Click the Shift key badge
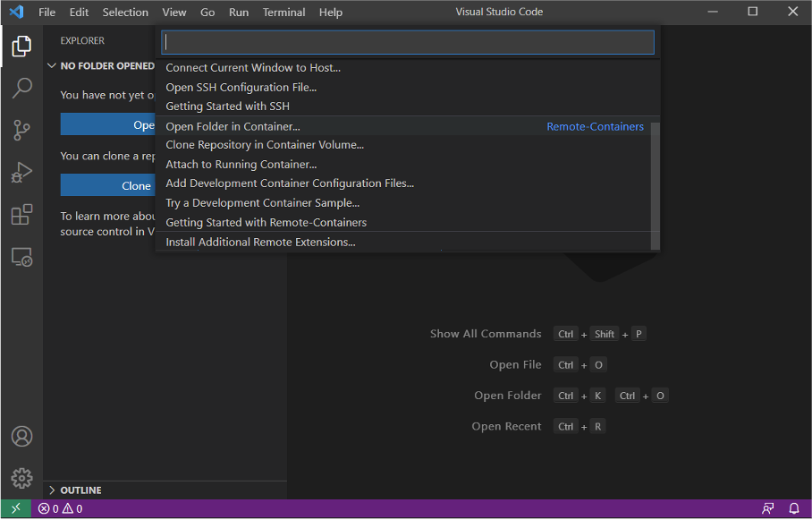This screenshot has width=812, height=520. 604,335
